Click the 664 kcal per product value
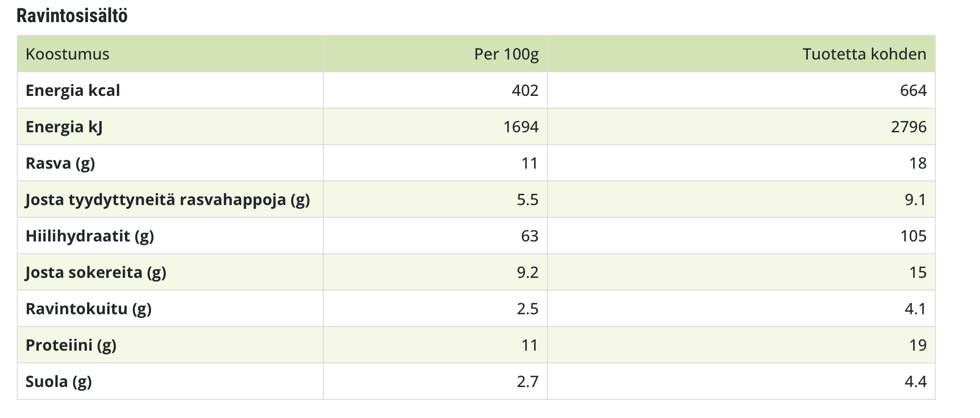The width and height of the screenshot is (980, 418). point(913,90)
